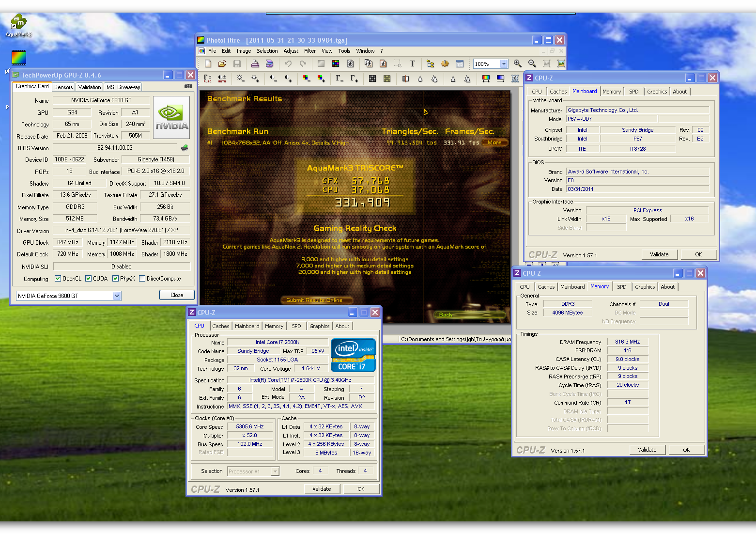Click the Undo arrow in PhotoFiltre toolbar
The image size is (756, 534).
point(288,63)
